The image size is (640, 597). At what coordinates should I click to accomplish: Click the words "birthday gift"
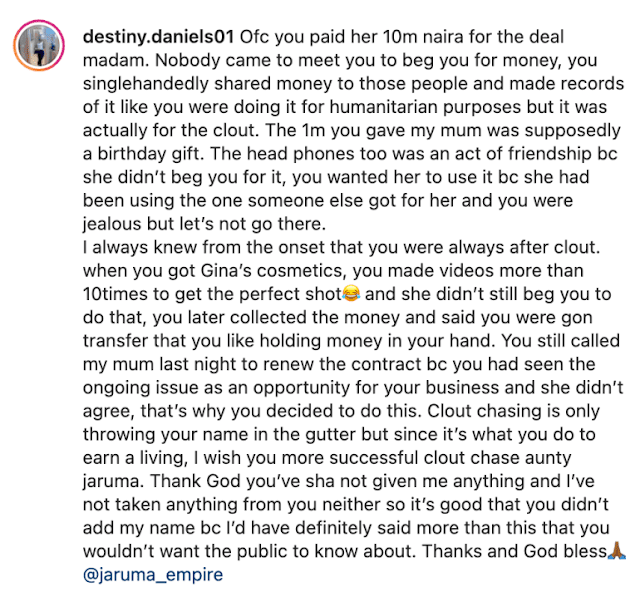point(149,154)
